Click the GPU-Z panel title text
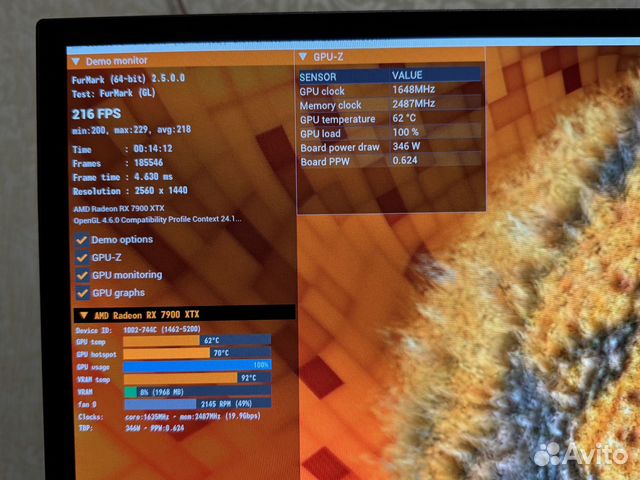The height and width of the screenshot is (480, 640). (329, 57)
